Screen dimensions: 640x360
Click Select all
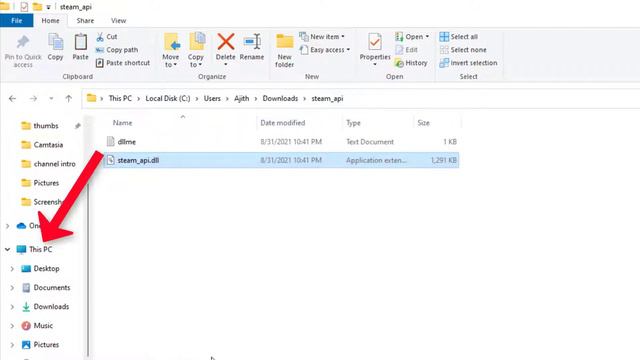point(458,37)
